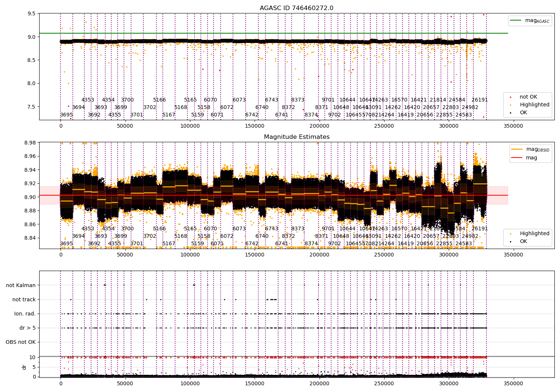Viewport: 560px width, 392px height.
Task: Click the 350000 x-tick of bottom plot
Action: pyautogui.click(x=513, y=384)
